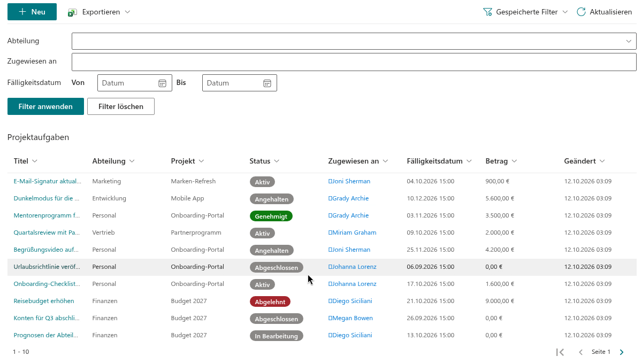Viewport: 642px width, 364px height.
Task: Open Megan Bowen user link
Action: 350,318
